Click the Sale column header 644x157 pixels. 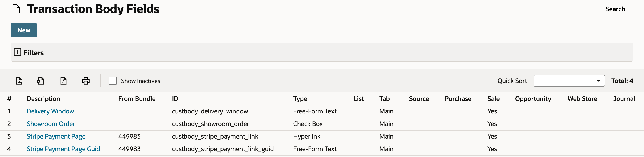tap(493, 99)
